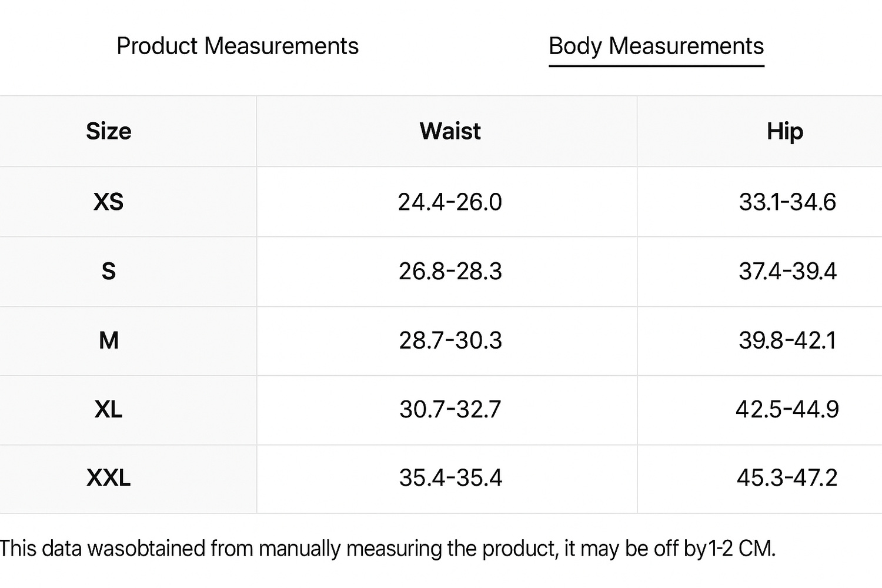Click the S waist value 26.8-28.3
882x588 pixels.
tap(450, 272)
